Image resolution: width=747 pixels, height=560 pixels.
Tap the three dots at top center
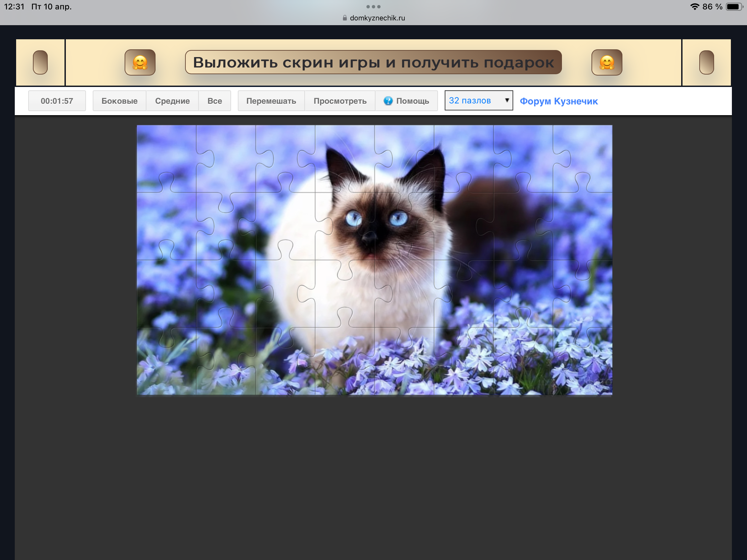[373, 6]
